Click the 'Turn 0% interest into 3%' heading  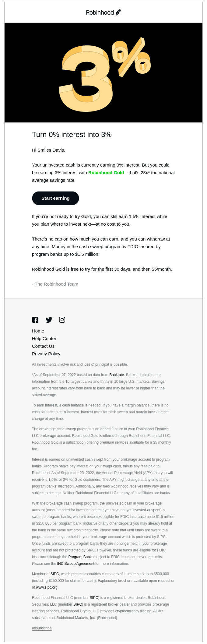point(72,135)
